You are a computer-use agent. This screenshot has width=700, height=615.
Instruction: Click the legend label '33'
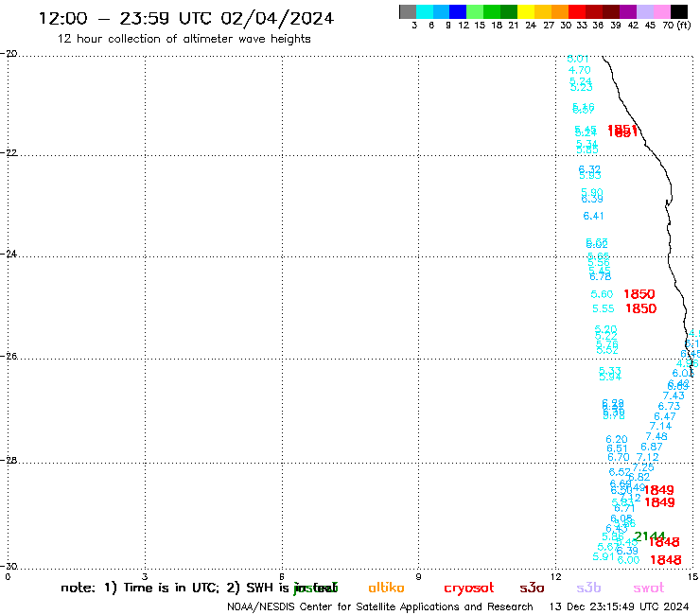pyautogui.click(x=581, y=26)
